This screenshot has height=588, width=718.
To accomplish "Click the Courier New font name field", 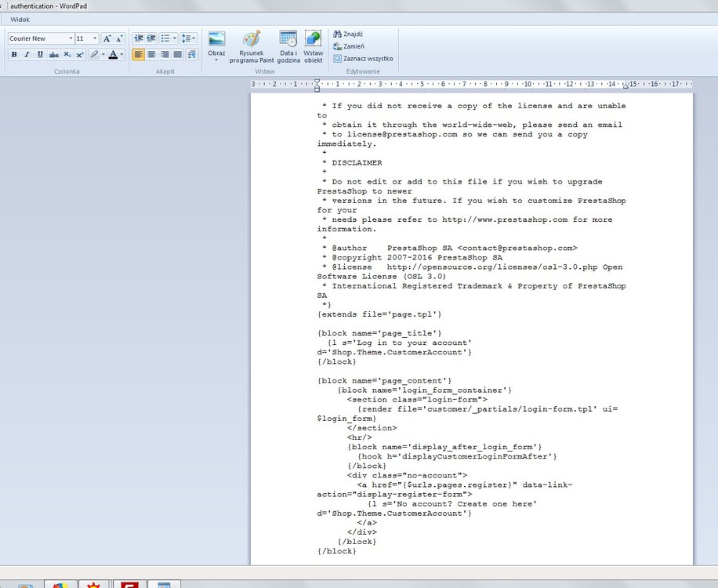I will pos(38,38).
